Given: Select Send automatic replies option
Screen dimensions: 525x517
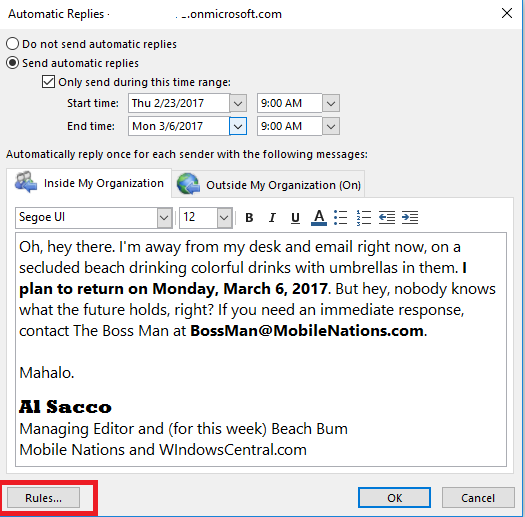Looking at the screenshot, I should coord(12,63).
